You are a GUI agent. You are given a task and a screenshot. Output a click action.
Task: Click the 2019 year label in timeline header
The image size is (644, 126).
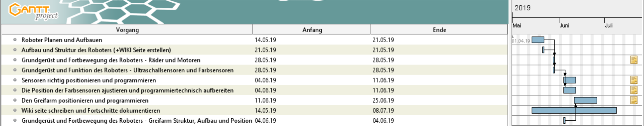(522, 8)
